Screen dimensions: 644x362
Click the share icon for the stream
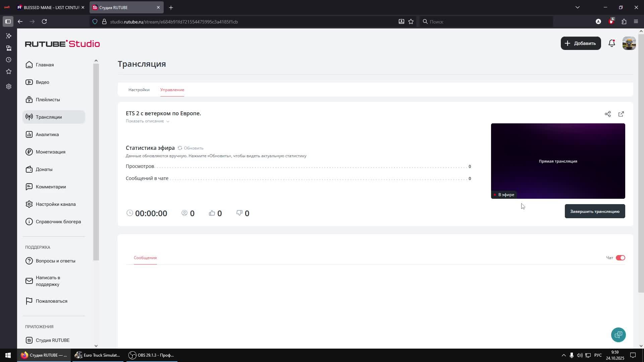[607, 114]
